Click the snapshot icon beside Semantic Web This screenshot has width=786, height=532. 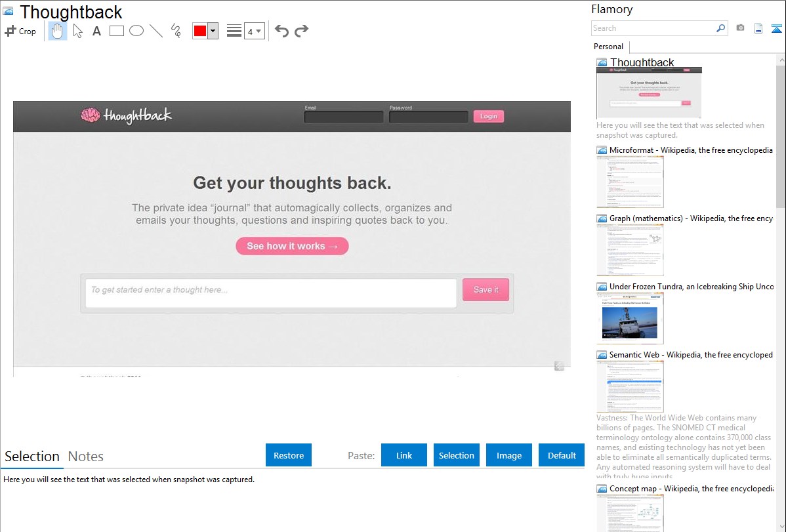(x=602, y=354)
